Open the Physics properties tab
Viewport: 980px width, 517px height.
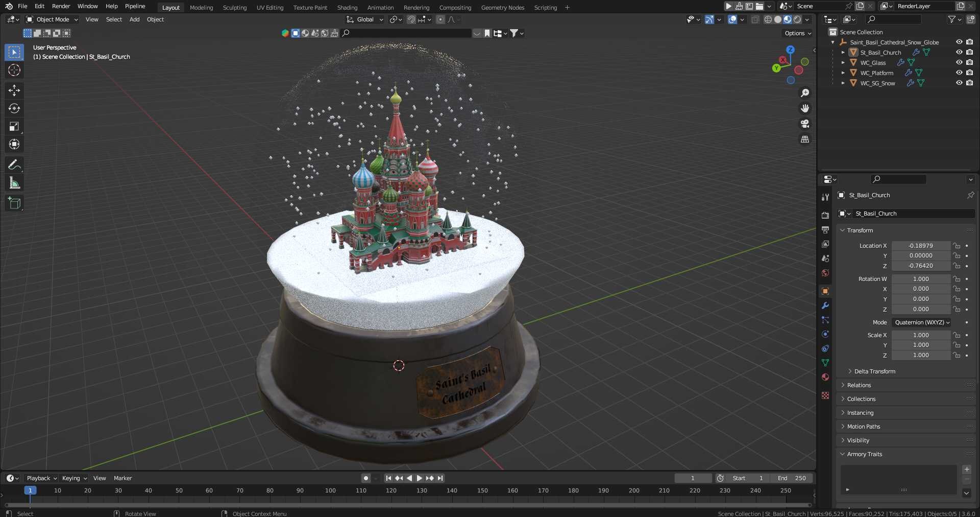coord(825,334)
